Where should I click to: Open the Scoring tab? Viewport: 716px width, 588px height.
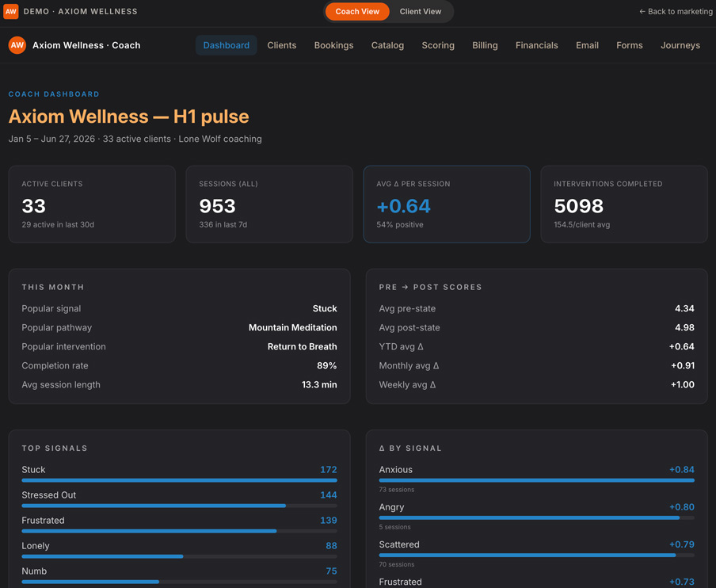coord(438,45)
